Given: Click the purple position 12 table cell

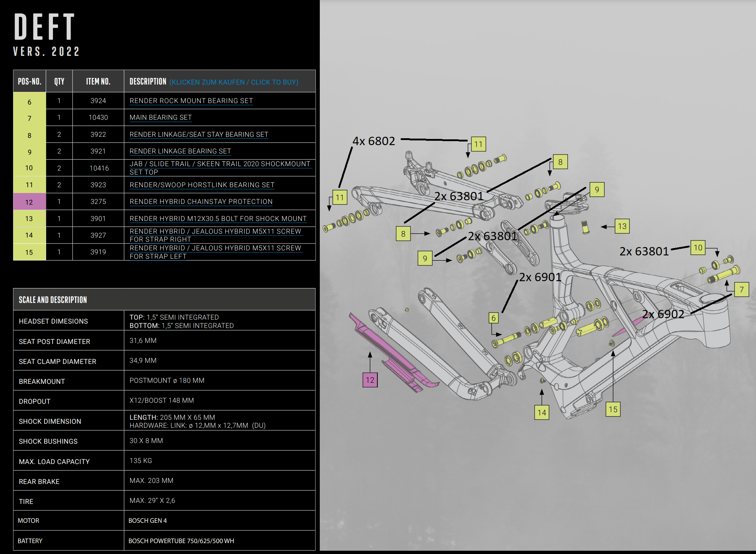Looking at the screenshot, I should pyautogui.click(x=29, y=202).
